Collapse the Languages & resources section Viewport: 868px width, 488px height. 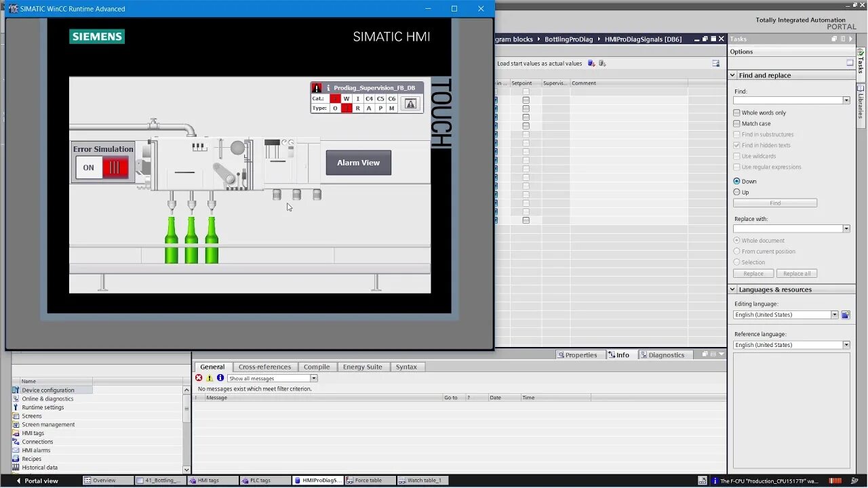point(732,289)
